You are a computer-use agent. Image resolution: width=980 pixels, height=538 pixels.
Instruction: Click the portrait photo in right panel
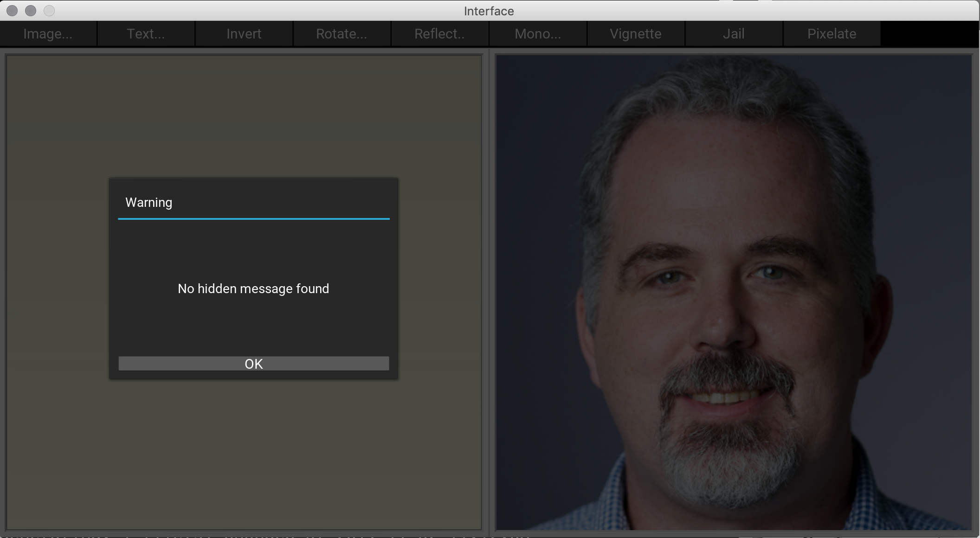click(733, 292)
